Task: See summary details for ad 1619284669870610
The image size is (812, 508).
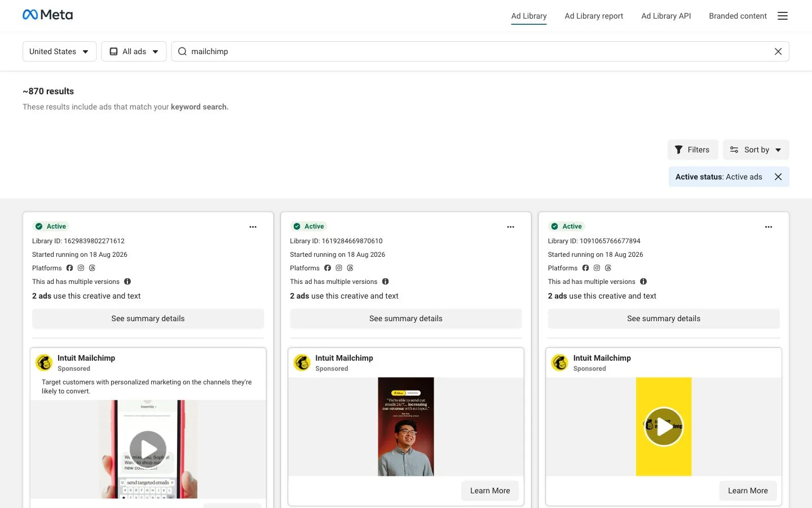Action: coord(406,319)
